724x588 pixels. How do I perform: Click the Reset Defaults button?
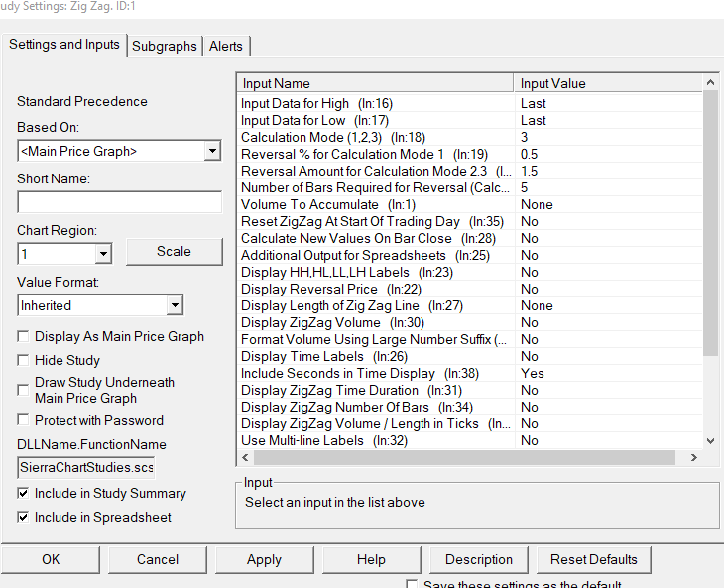(x=594, y=559)
